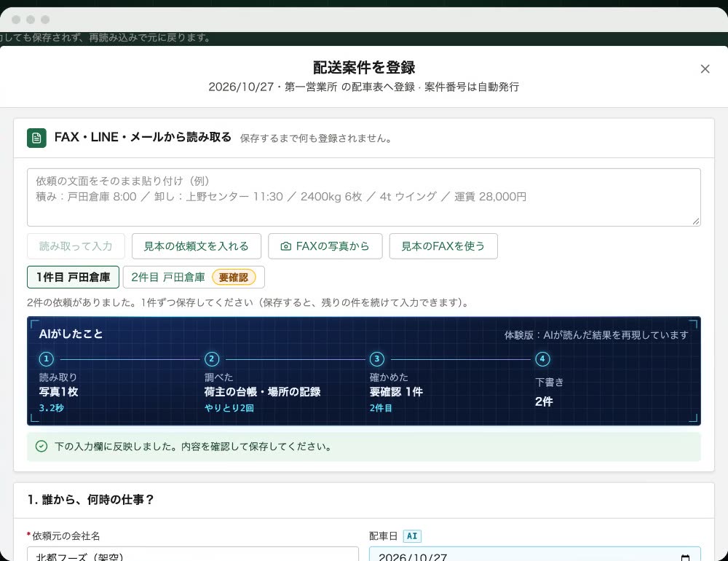
Task: Click the green document icon beside FAX・LINE heading
Action: point(36,138)
